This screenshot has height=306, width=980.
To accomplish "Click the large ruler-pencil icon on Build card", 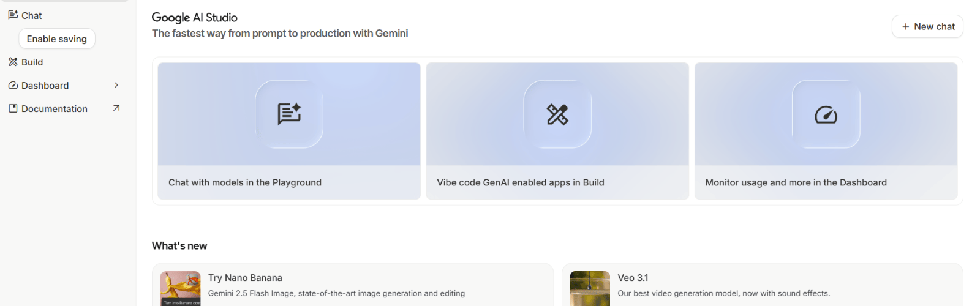I will coord(557,114).
